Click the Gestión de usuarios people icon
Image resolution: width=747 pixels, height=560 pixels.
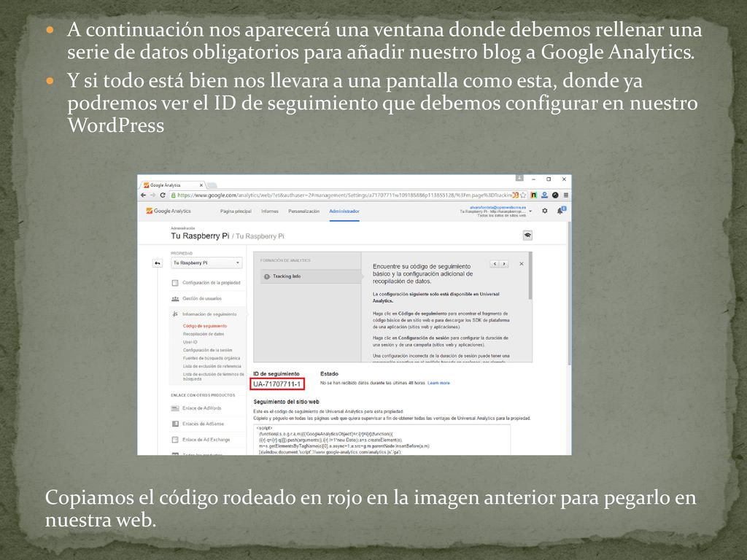click(x=175, y=298)
